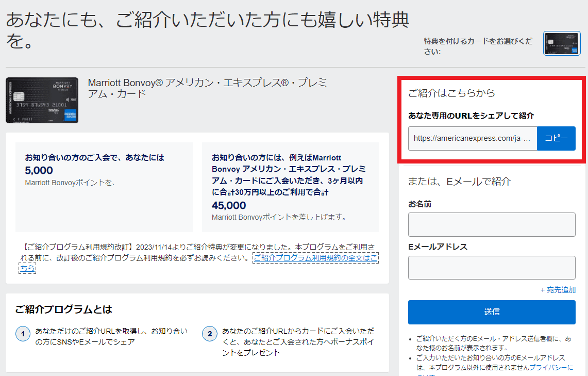
Task: Click the 特典を付けるカードをお選びください label
Action: [x=478, y=46]
